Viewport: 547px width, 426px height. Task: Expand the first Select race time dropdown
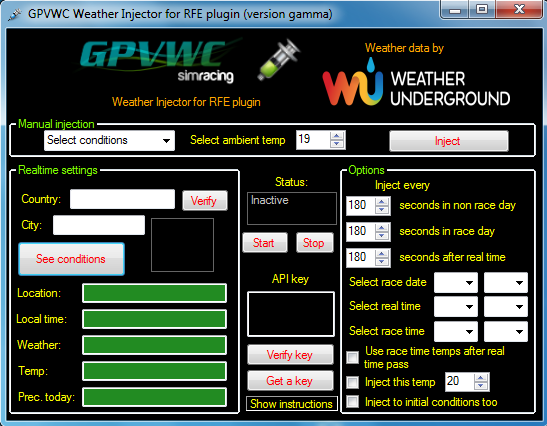click(456, 331)
